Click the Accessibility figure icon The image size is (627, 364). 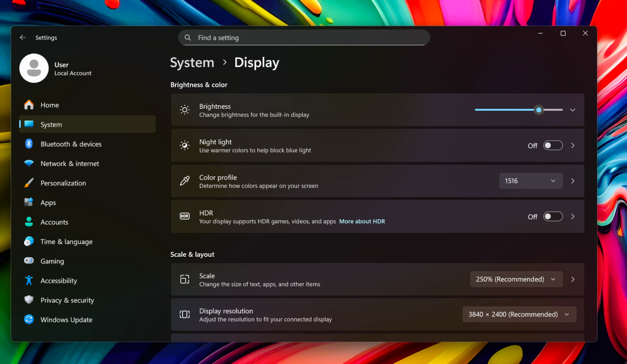(x=29, y=280)
